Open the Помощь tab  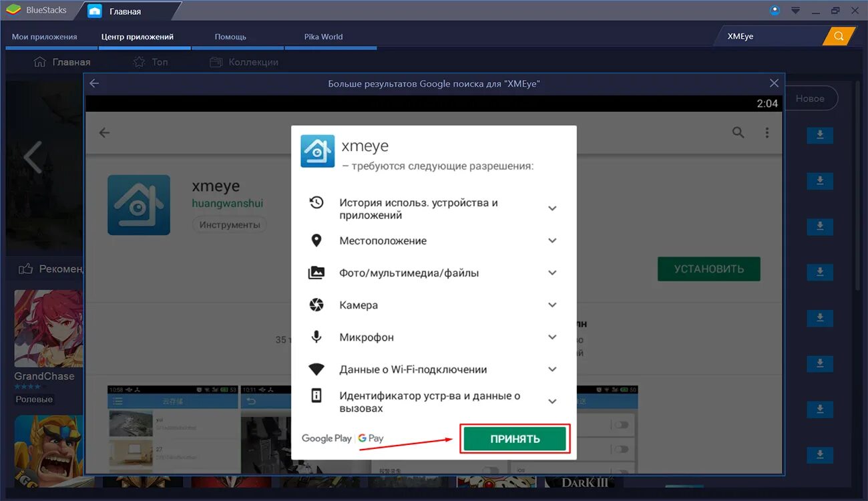click(x=230, y=37)
